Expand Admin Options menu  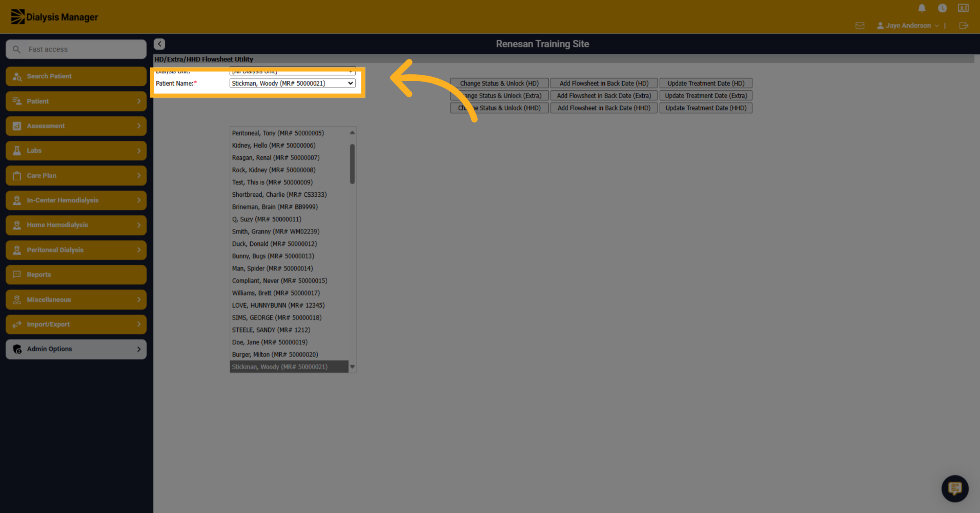click(x=76, y=349)
